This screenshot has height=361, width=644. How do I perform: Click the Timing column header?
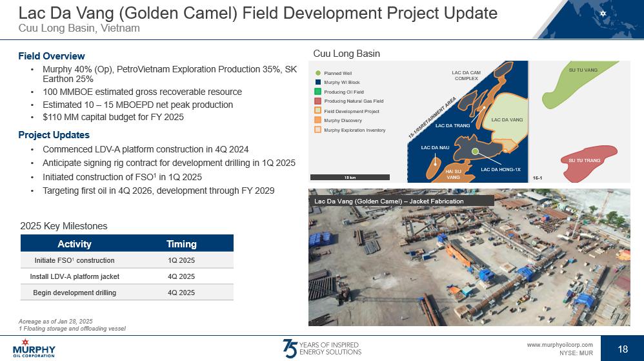click(x=181, y=244)
